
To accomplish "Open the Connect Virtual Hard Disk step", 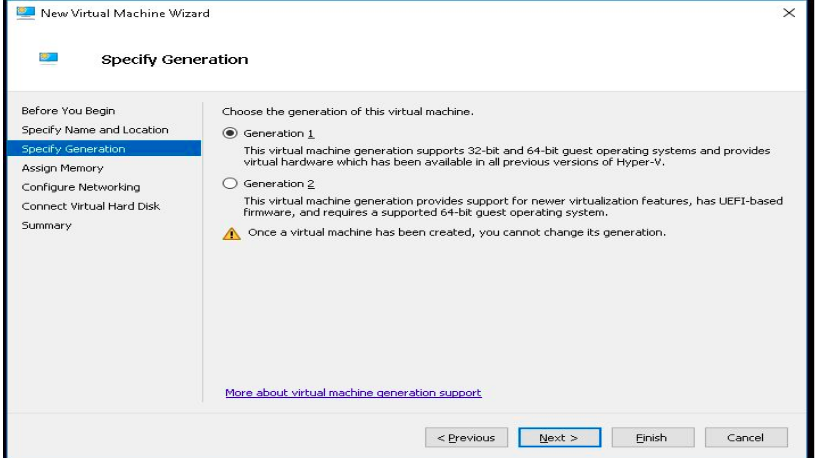I will coord(91,206).
